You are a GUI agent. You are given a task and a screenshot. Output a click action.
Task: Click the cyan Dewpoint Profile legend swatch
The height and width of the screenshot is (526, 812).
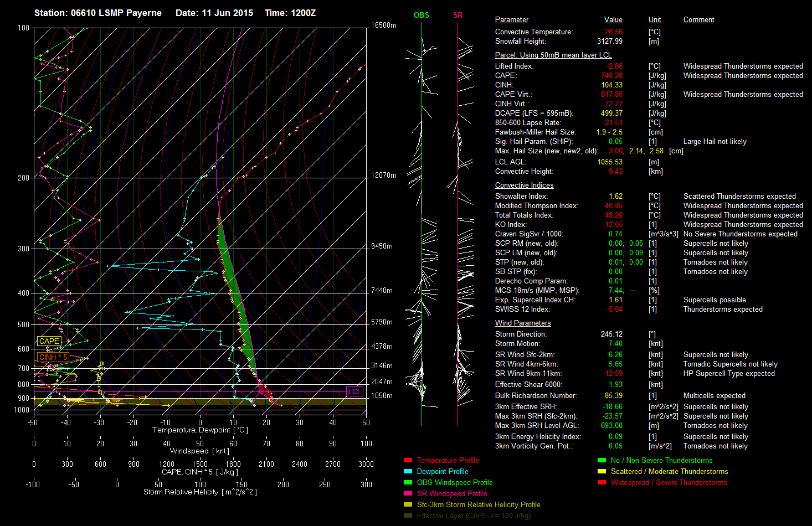pos(408,471)
